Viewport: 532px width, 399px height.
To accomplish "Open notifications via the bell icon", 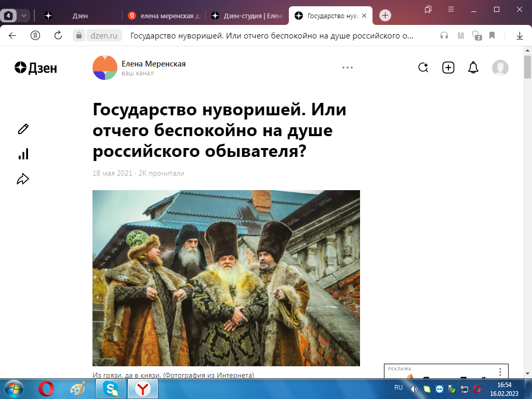I will point(473,68).
